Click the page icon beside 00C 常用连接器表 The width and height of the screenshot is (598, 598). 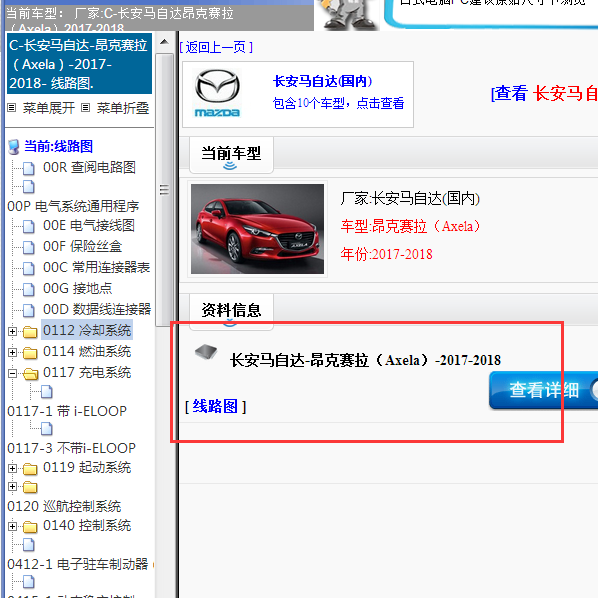pyautogui.click(x=29, y=268)
